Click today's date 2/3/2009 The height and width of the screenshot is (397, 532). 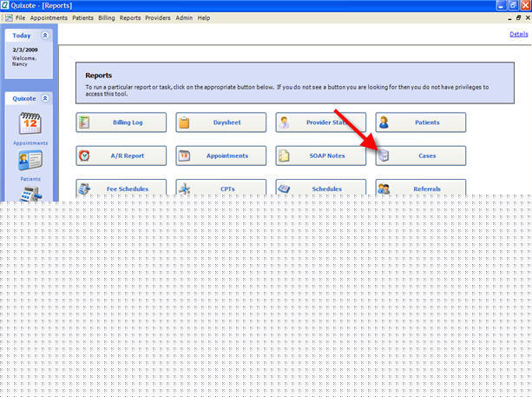point(25,50)
